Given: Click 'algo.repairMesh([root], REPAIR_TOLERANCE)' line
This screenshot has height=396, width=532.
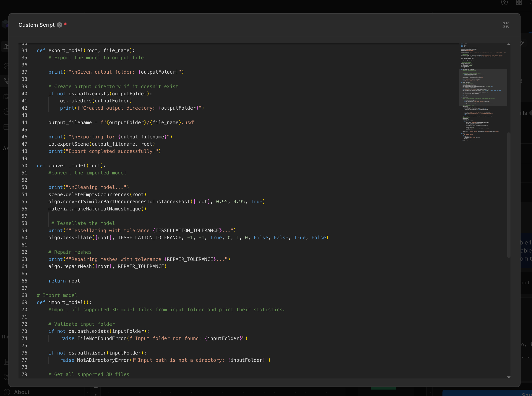Looking at the screenshot, I should (107, 266).
